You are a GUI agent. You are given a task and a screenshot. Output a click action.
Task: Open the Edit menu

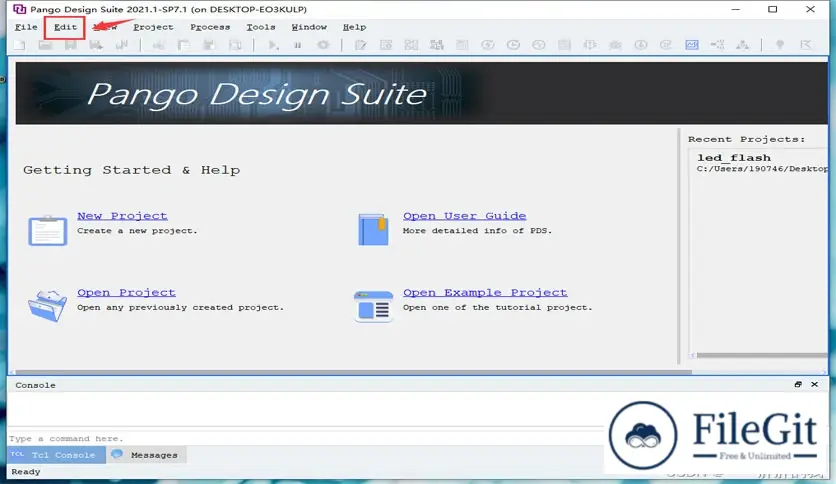[65, 27]
